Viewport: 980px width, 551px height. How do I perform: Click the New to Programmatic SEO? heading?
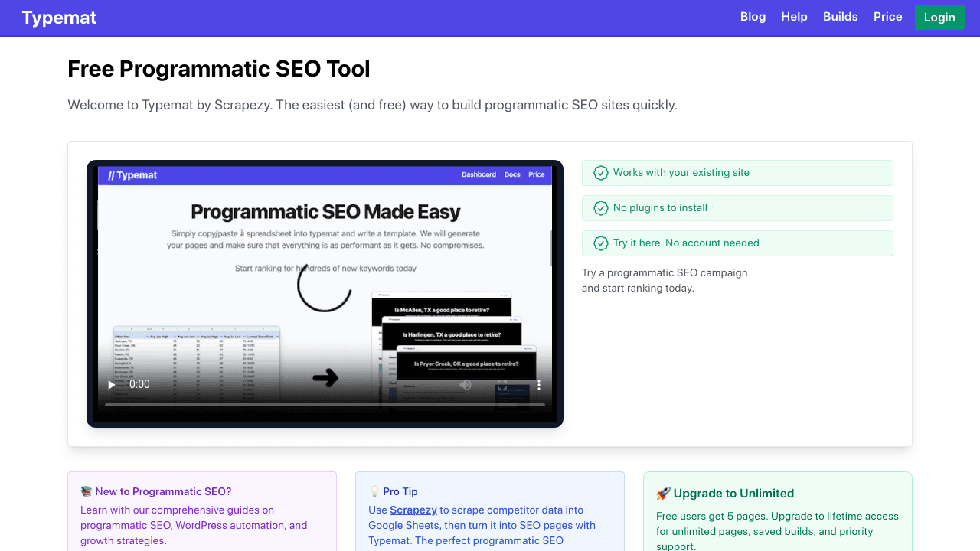coord(163,492)
